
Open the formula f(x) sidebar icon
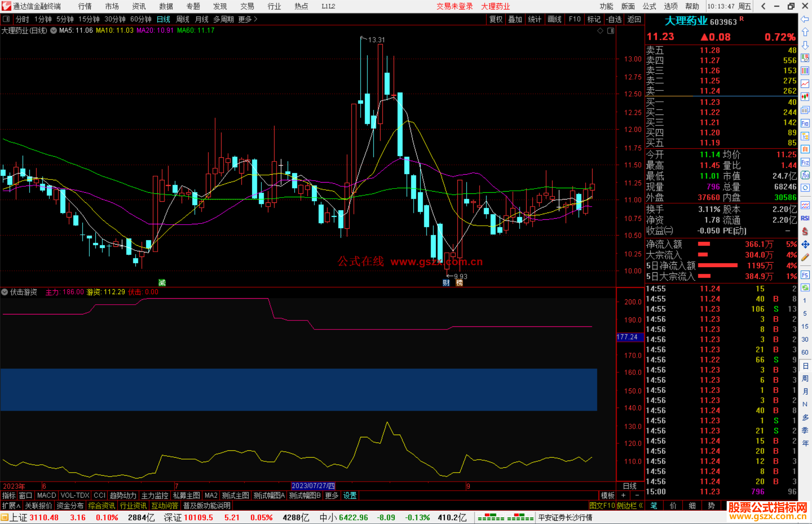(805, 175)
